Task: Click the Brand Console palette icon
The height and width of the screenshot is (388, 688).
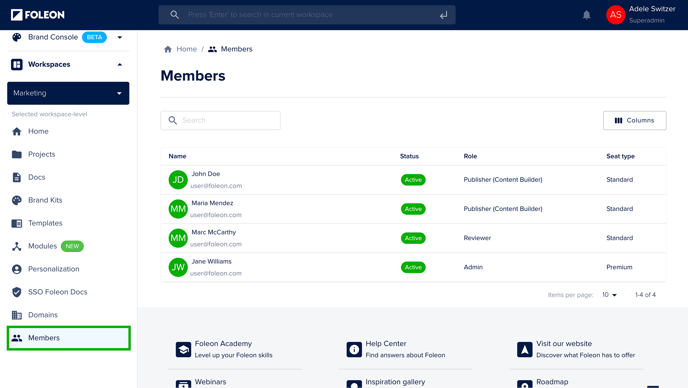Action: 17,37
